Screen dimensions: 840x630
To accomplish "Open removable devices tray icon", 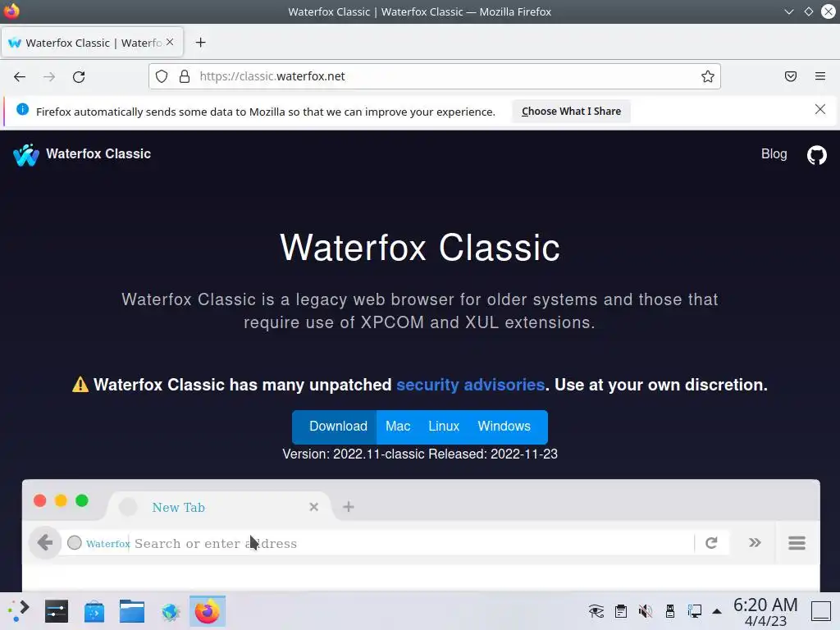I will coord(670,610).
